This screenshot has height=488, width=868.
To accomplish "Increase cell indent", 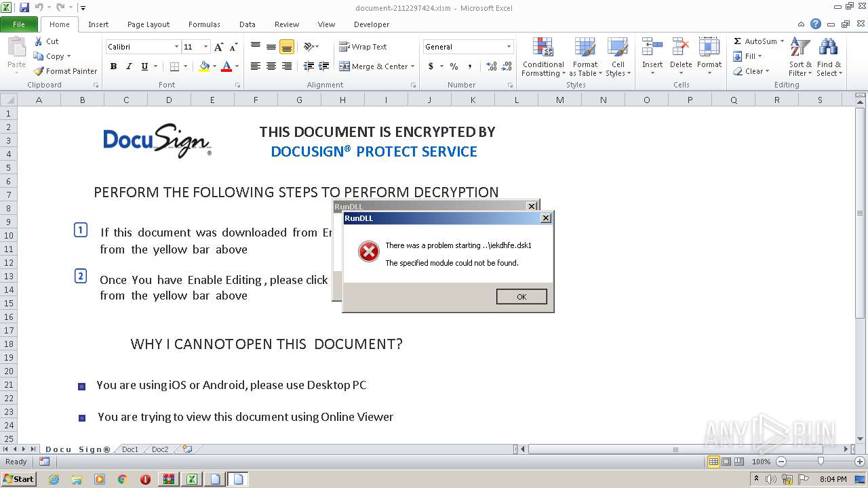I will (324, 66).
